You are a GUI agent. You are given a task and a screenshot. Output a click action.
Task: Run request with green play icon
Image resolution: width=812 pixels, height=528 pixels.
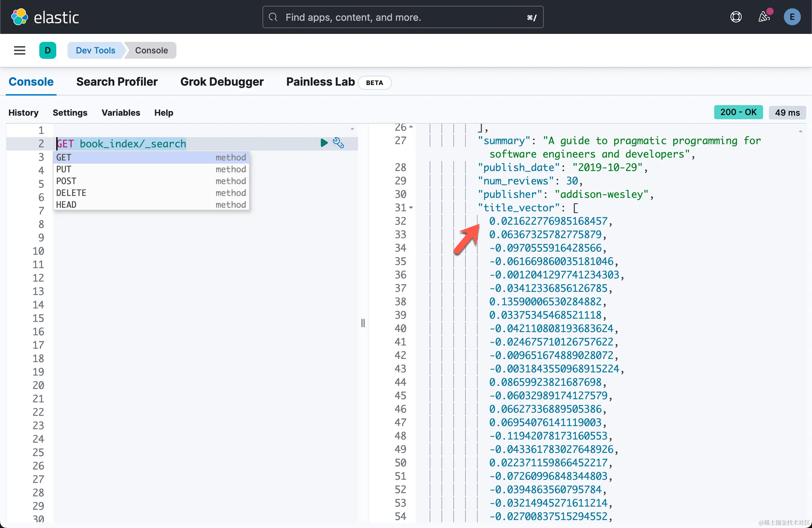[x=324, y=143]
